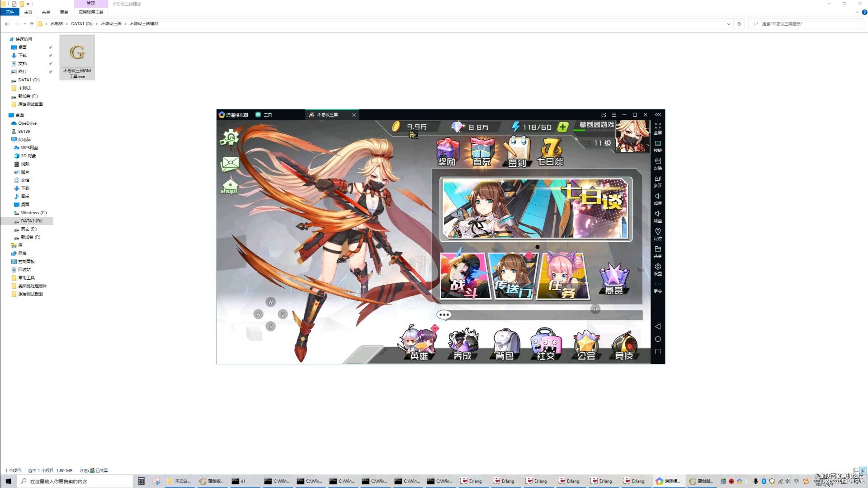The height and width of the screenshot is (488, 868).
Task: Open the emulator hamburger menu
Action: click(614, 115)
